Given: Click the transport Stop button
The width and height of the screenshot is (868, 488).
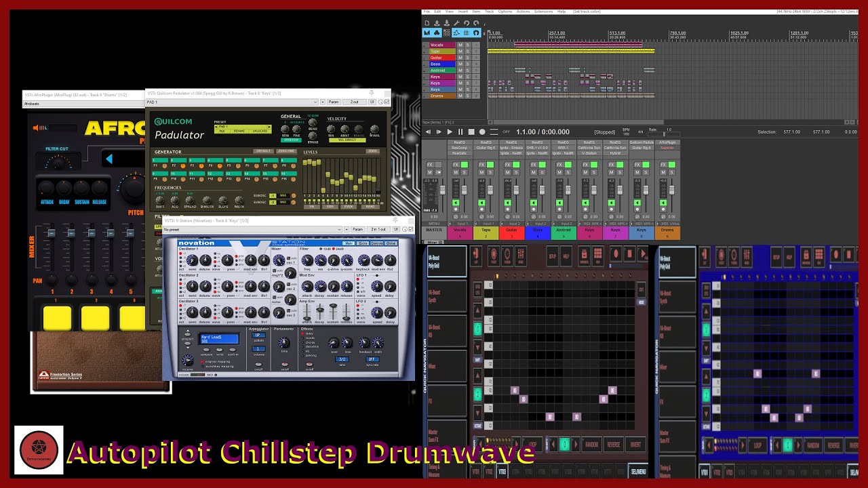Looking at the screenshot, I should point(471,131).
